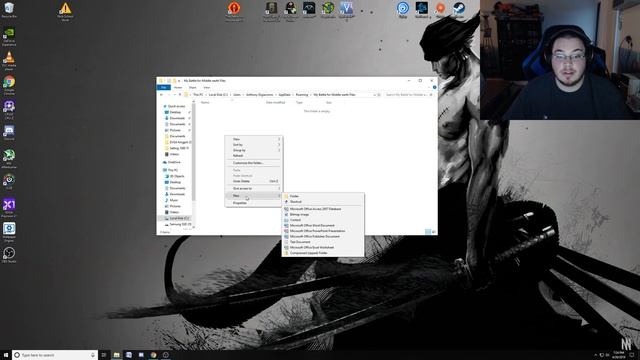Click AppData in the address breadcrumb
Screen dimensions: 640x360
click(x=284, y=95)
